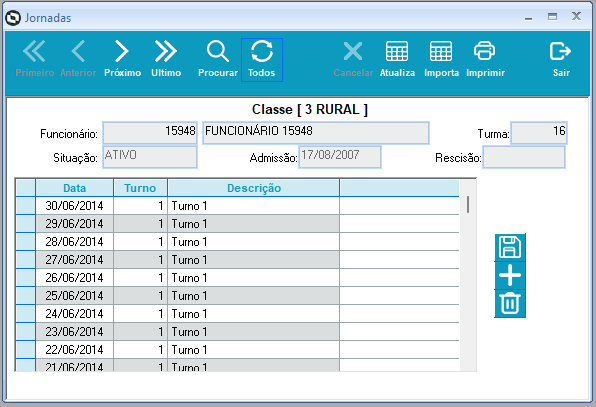
Task: Advance to next record with Próximo
Action: pyautogui.click(x=122, y=59)
